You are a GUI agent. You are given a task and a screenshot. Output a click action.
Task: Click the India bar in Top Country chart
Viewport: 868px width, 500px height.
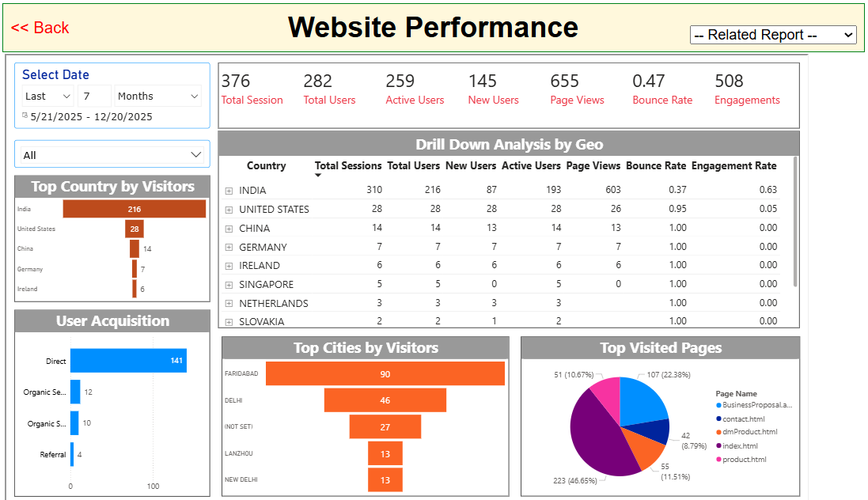point(134,209)
